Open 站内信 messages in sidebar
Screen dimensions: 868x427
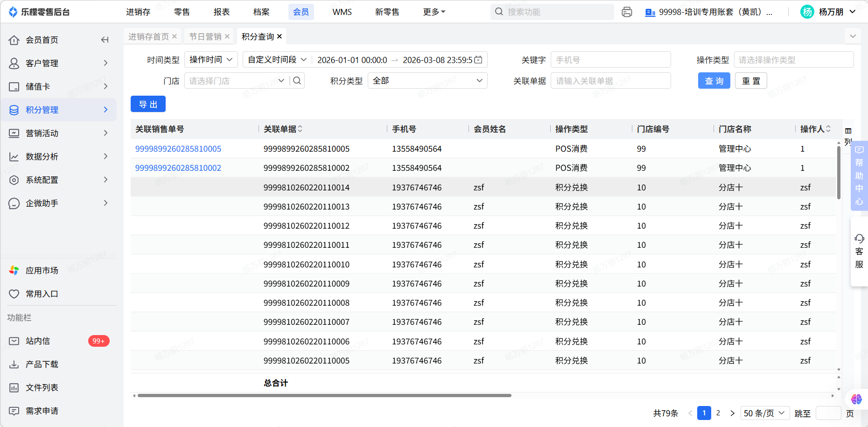point(38,341)
